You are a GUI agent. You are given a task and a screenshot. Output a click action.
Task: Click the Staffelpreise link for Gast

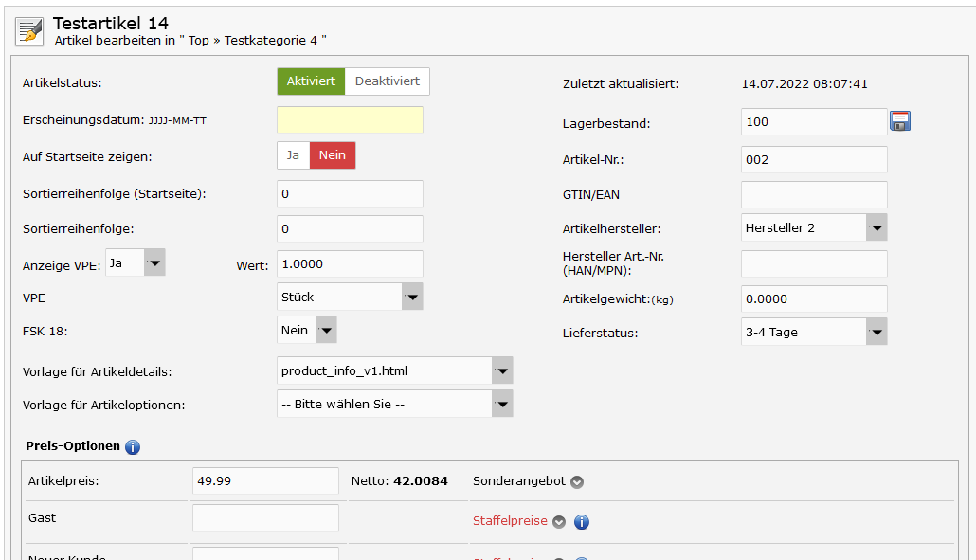click(x=510, y=521)
